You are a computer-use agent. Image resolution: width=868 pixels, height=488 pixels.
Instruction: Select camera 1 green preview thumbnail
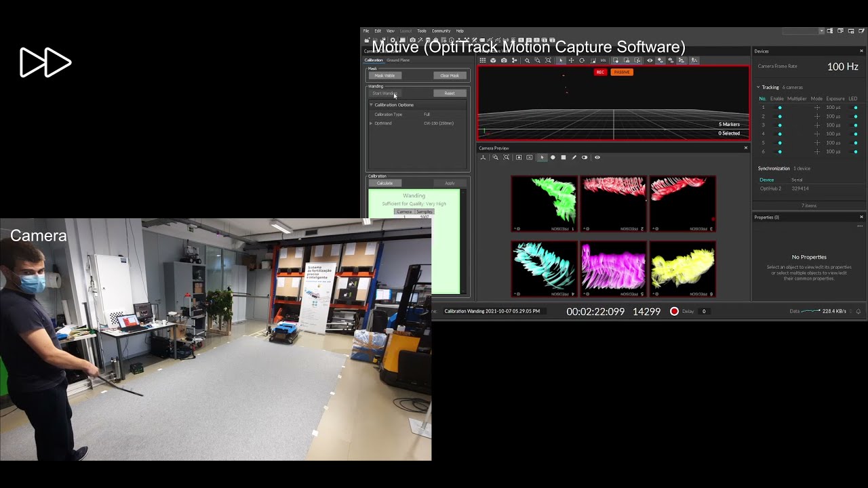(x=545, y=204)
